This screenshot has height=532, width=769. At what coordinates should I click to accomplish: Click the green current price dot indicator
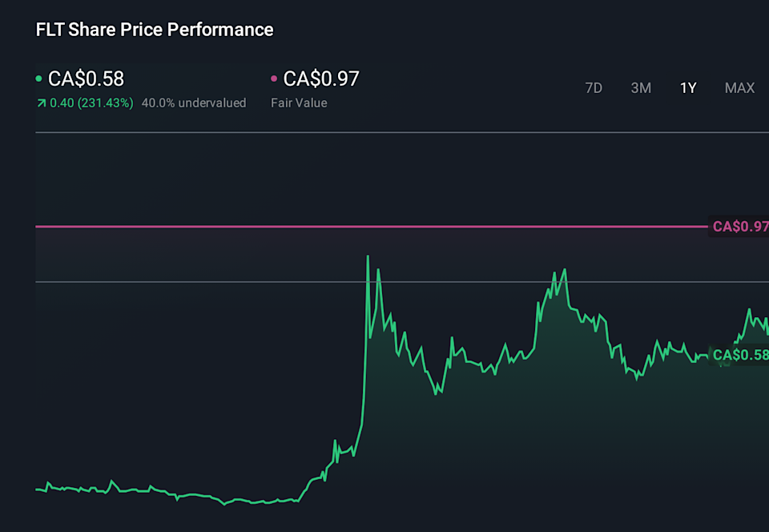click(x=38, y=79)
